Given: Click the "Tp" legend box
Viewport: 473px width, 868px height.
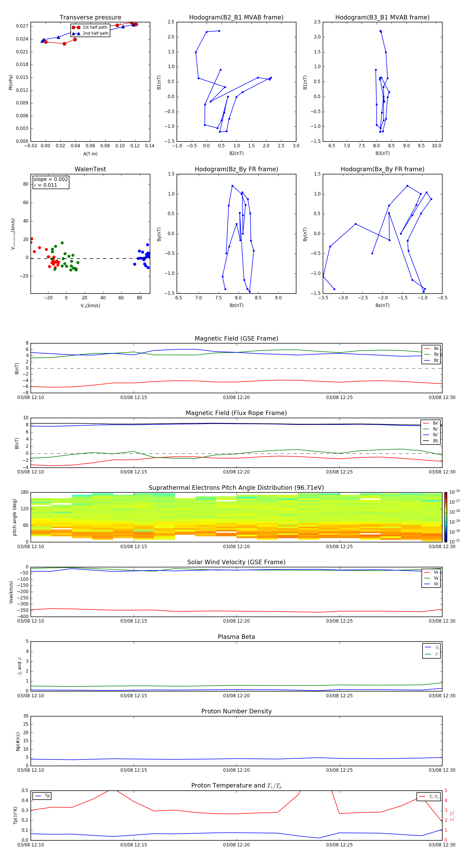Looking at the screenshot, I should tap(42, 796).
